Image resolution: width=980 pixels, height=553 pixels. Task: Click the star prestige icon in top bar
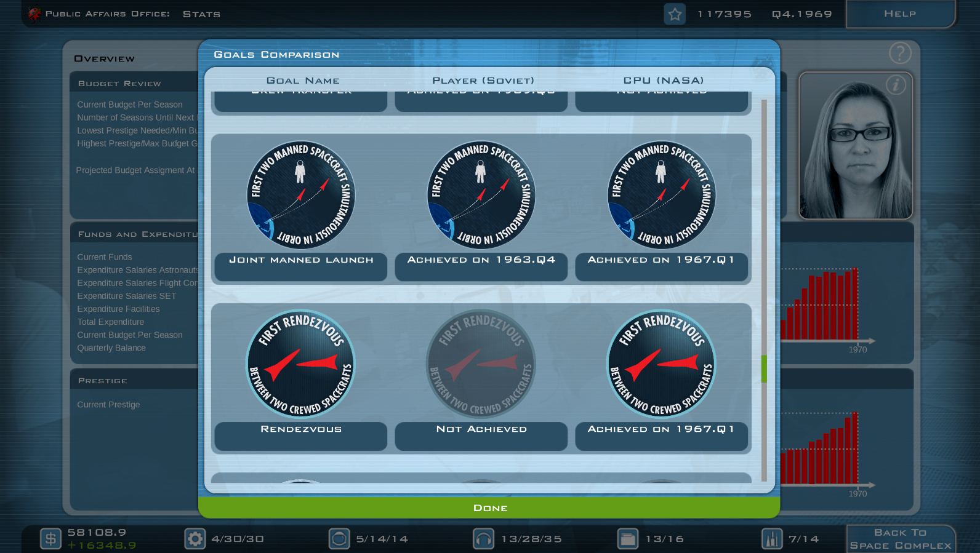click(x=675, y=14)
